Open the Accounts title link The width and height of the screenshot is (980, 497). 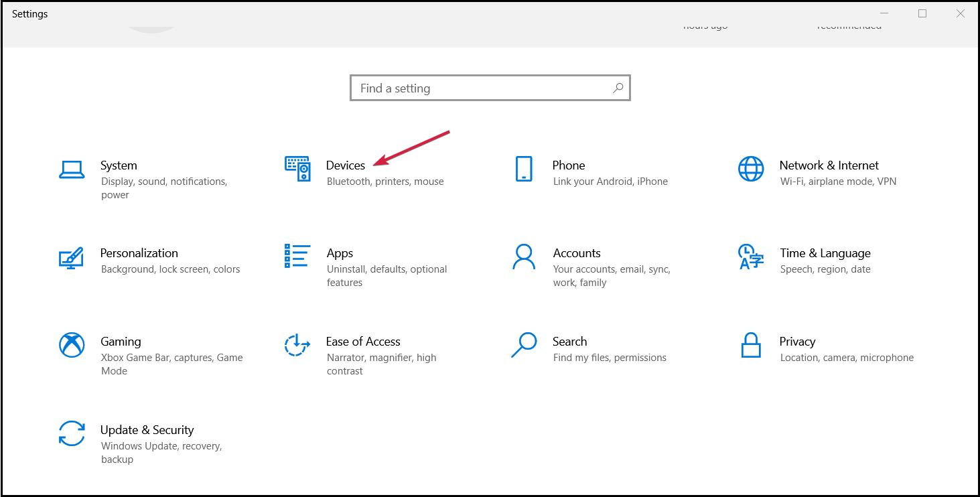pyautogui.click(x=577, y=253)
